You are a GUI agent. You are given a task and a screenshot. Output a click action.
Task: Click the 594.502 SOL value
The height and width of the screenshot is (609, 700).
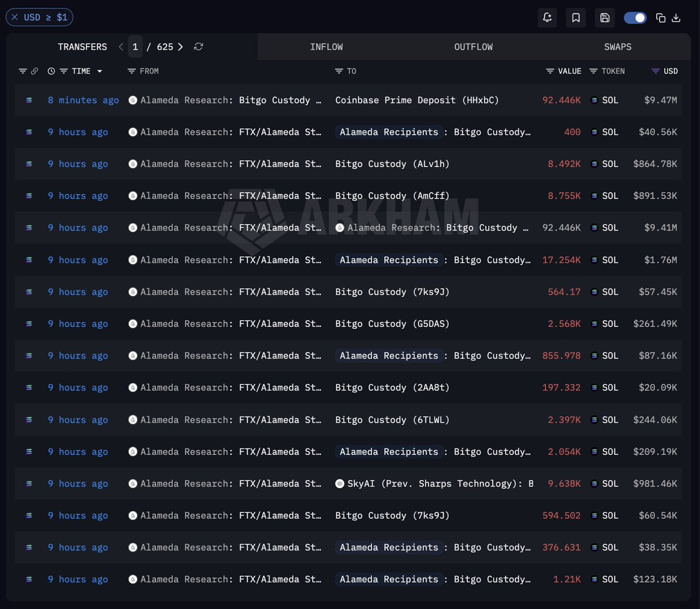[x=562, y=516]
